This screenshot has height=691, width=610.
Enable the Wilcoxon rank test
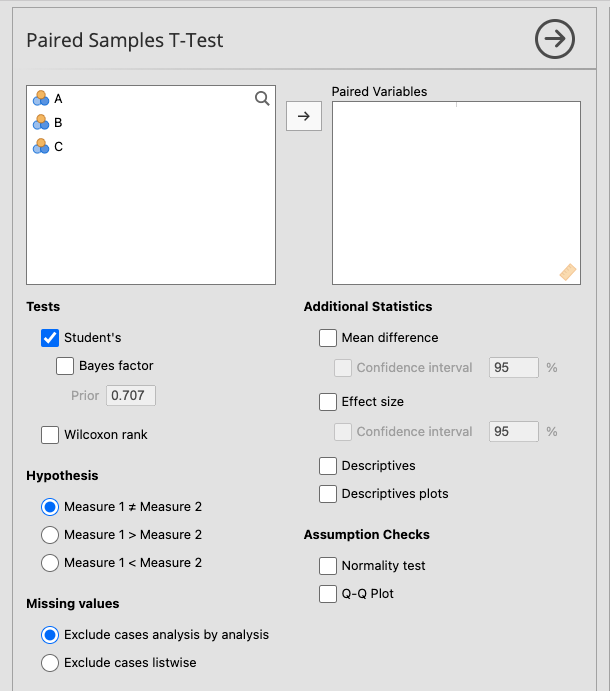[x=50, y=435]
